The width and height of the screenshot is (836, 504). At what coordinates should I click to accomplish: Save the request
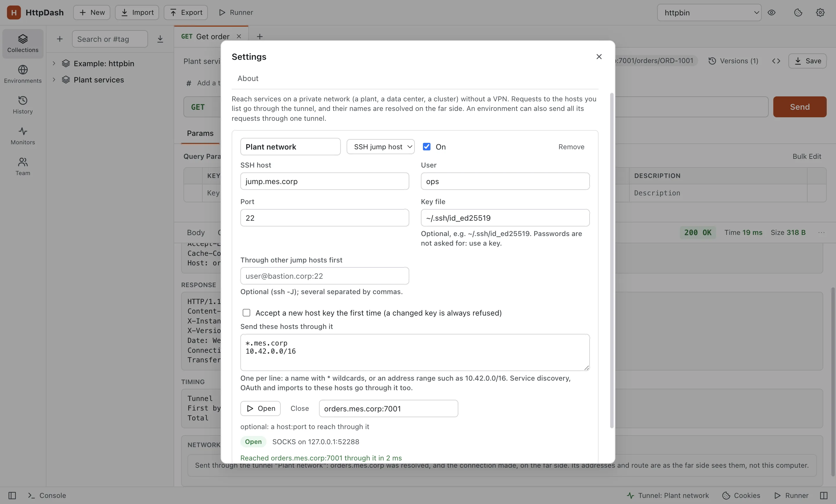[x=807, y=61]
